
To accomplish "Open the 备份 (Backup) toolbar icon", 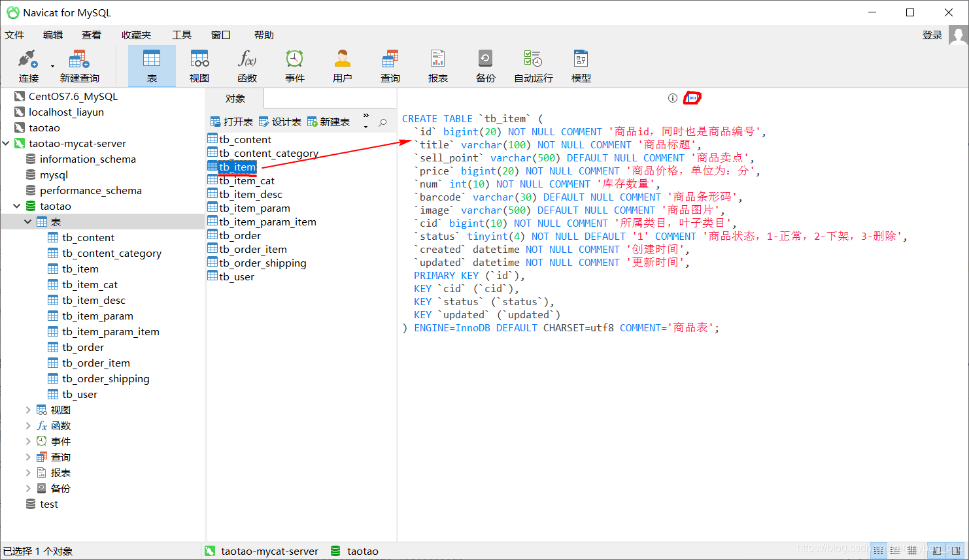I will [486, 66].
